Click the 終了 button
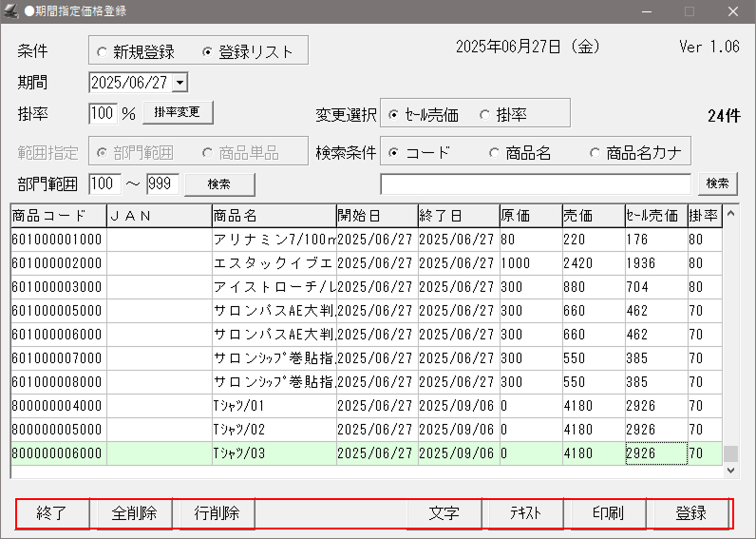 tap(53, 513)
